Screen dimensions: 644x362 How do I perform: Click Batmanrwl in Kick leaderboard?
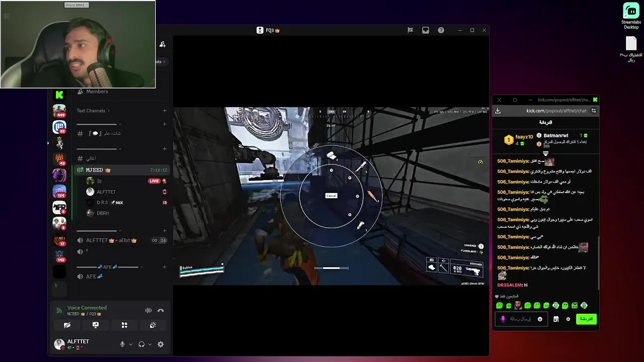(x=556, y=136)
